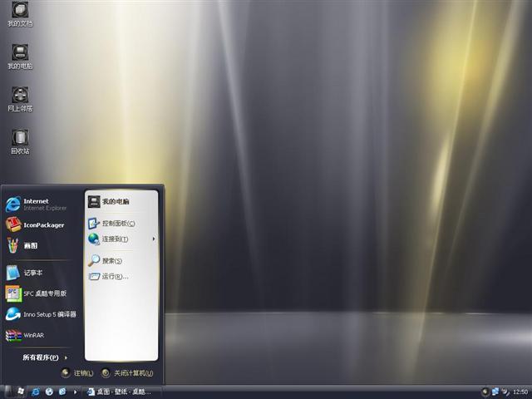532x399 pixels.
Task: Click the round tray icon beside the network icon
Action: pyautogui.click(x=485, y=392)
